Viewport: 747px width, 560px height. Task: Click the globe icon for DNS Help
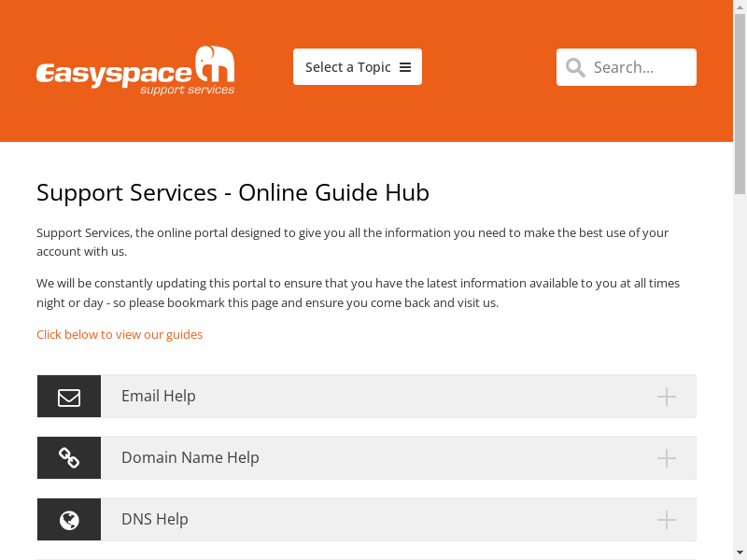[x=69, y=520]
